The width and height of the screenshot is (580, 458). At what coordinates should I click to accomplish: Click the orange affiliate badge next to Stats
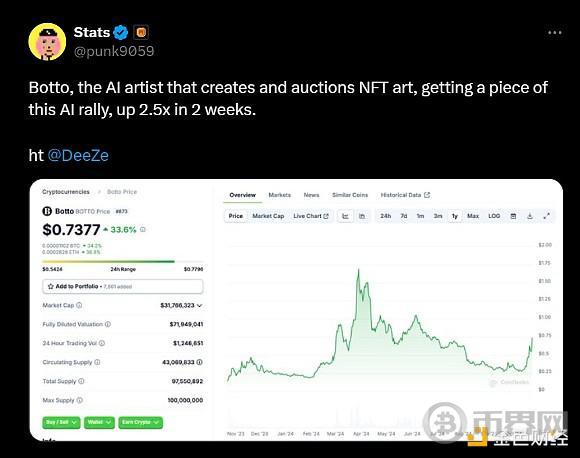click(141, 33)
